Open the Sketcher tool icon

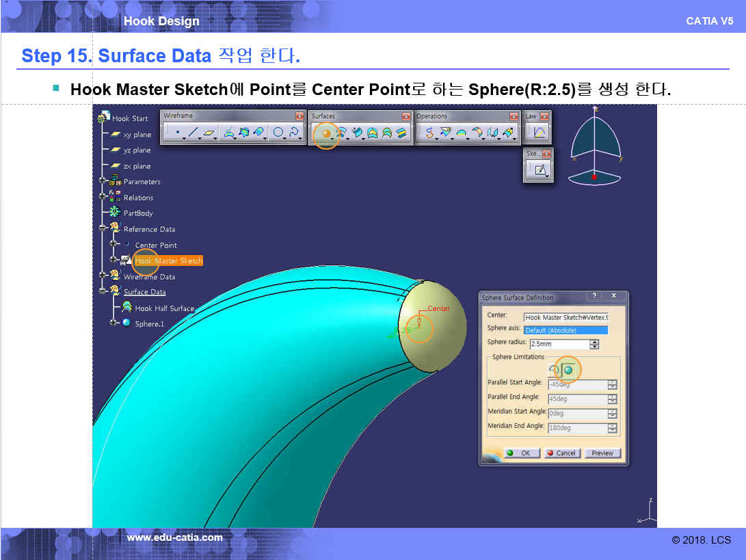click(539, 170)
